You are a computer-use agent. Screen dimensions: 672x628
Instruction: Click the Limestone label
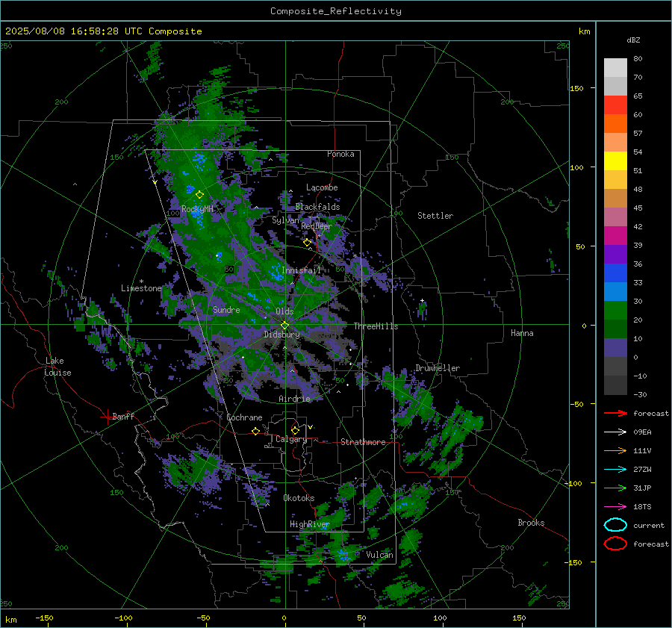point(141,288)
